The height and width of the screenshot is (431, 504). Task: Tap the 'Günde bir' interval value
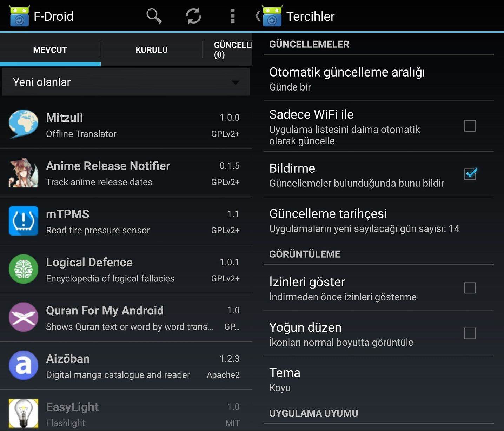click(290, 87)
